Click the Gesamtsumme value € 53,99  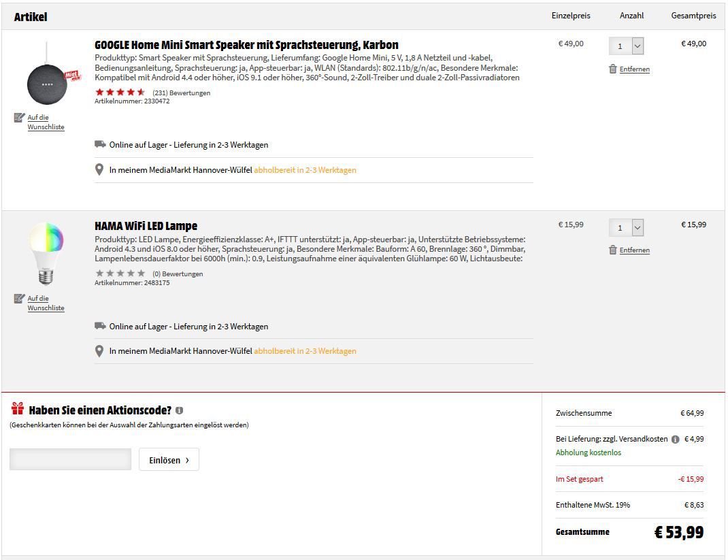[679, 532]
